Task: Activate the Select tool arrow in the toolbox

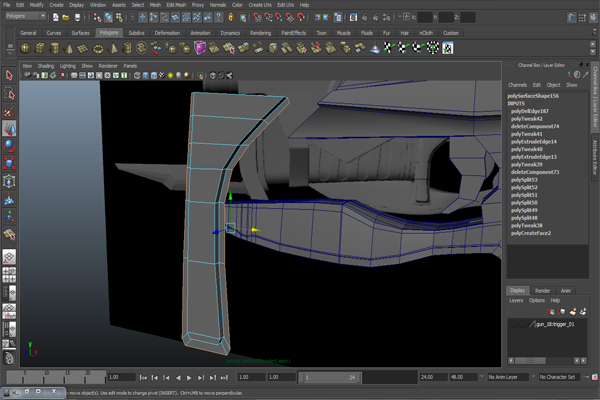Action: [9, 75]
